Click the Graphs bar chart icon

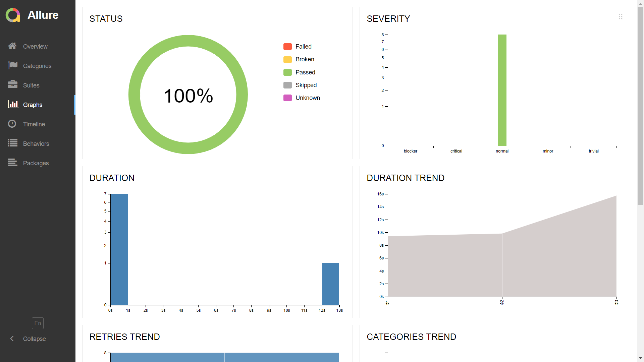(x=13, y=104)
